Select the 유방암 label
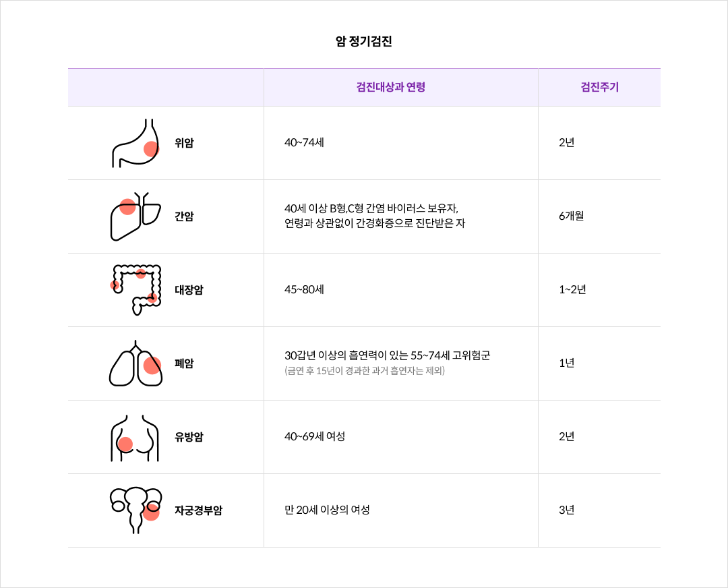728x588 pixels. pos(189,437)
